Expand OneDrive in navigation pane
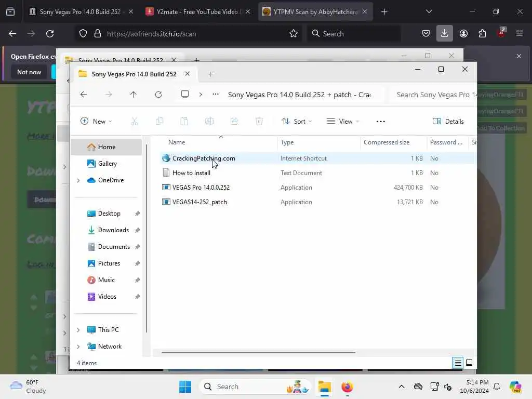 (78, 180)
